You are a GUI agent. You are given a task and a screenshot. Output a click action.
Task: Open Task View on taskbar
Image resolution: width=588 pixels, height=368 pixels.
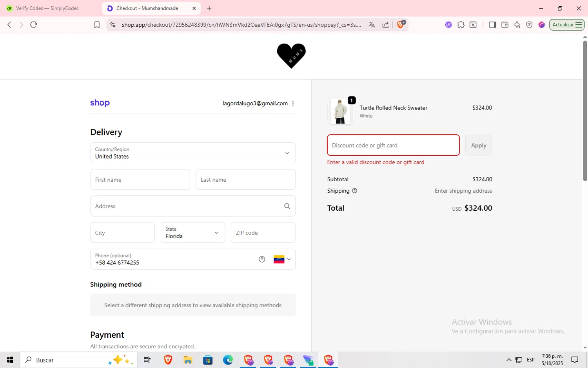click(147, 360)
